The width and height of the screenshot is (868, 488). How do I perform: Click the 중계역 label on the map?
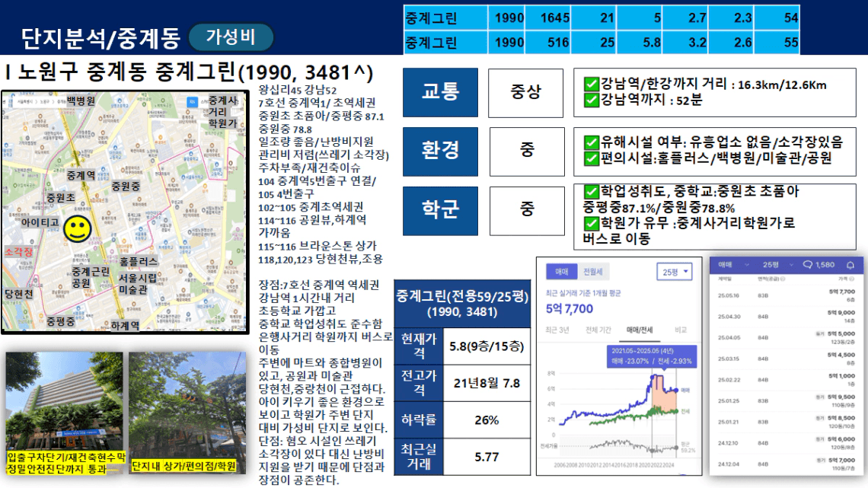click(81, 175)
